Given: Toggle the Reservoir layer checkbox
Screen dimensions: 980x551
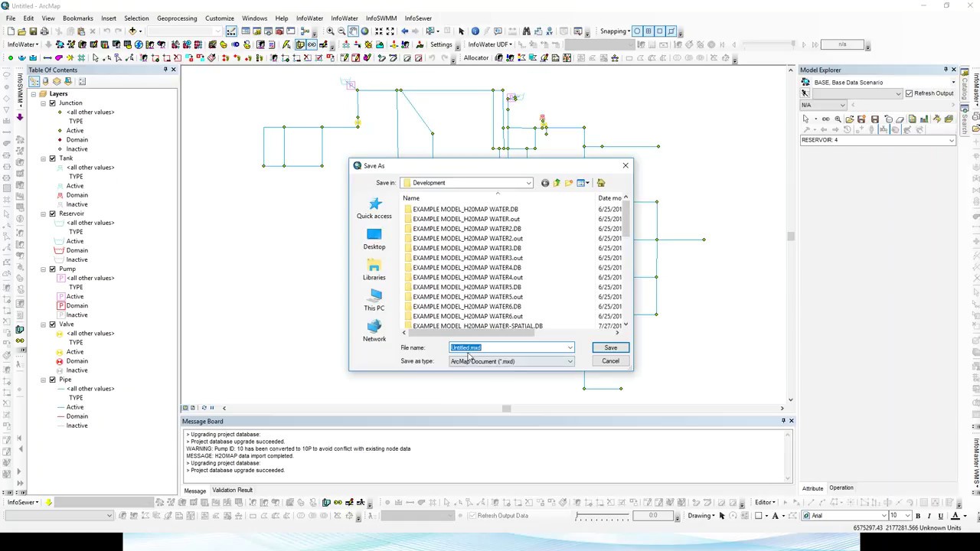Looking at the screenshot, I should point(52,214).
